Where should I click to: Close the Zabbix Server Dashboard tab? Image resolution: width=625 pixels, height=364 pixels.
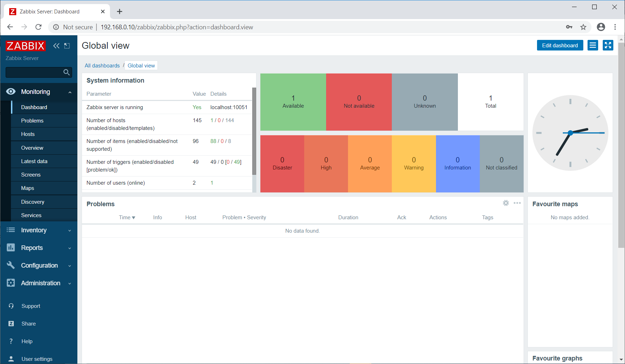pyautogui.click(x=103, y=12)
